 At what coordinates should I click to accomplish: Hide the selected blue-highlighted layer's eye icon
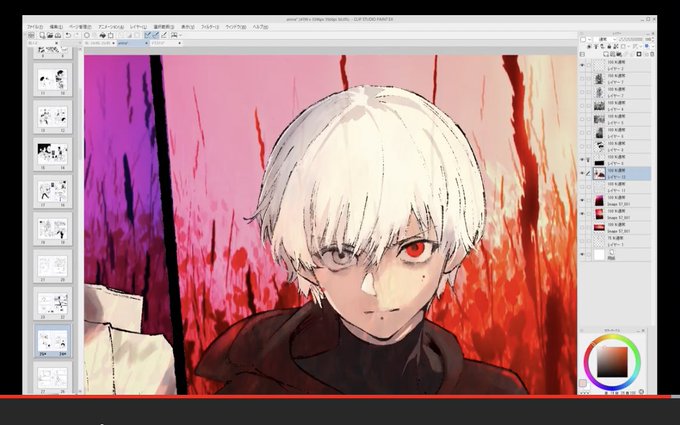point(582,173)
